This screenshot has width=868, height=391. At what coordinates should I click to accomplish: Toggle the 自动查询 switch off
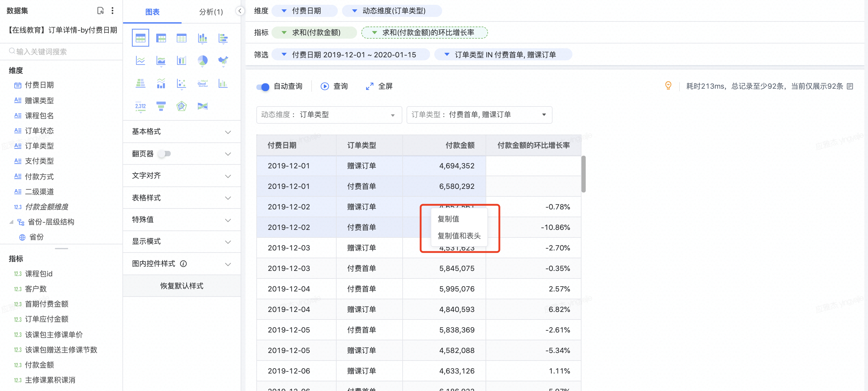pyautogui.click(x=263, y=87)
